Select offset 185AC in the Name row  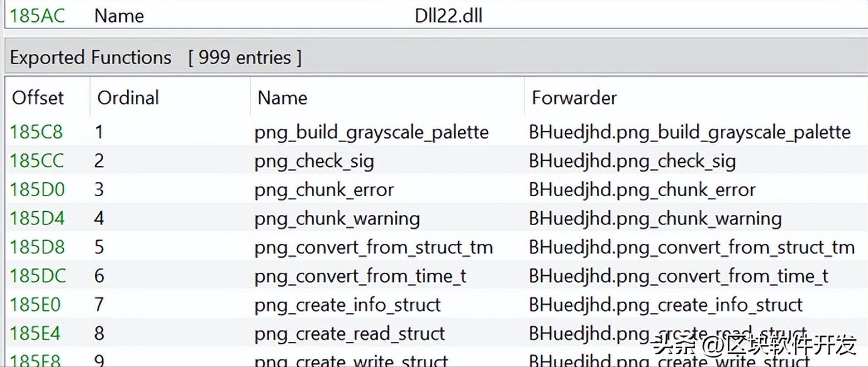point(37,16)
